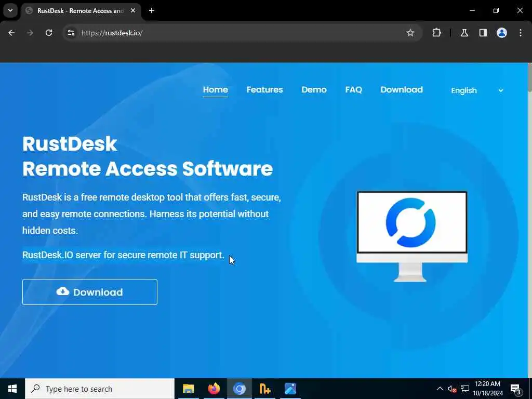
Task: Open the network tray icon
Action: click(465, 389)
